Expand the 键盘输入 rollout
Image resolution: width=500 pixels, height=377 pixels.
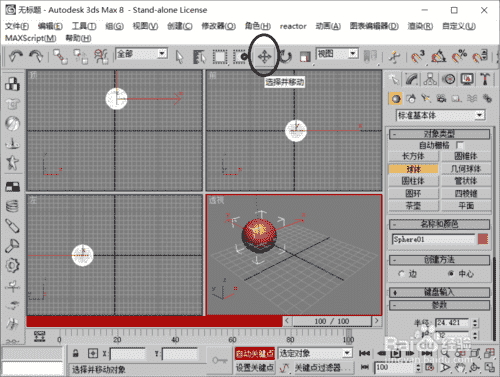[439, 292]
